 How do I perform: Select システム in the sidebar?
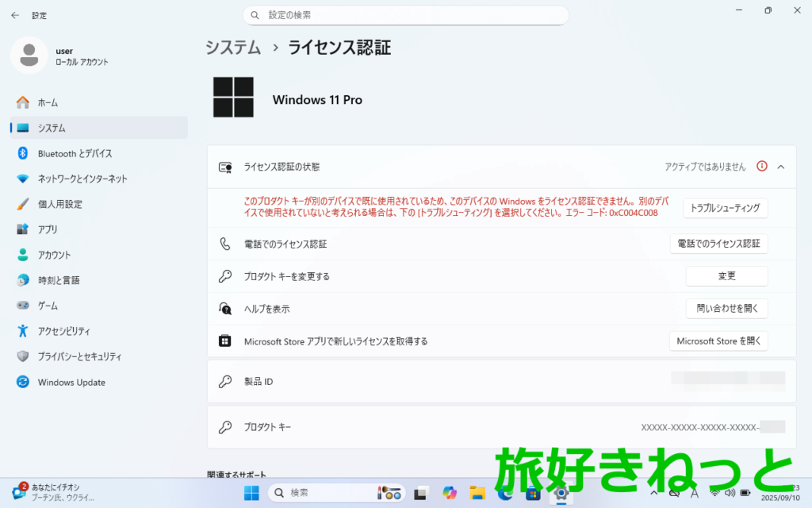(98, 128)
